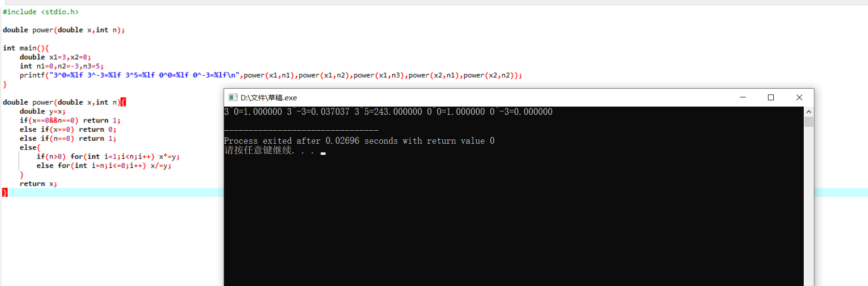Click the 'else if(n==0) return 1;' line
This screenshot has width=868, height=286.
68,138
